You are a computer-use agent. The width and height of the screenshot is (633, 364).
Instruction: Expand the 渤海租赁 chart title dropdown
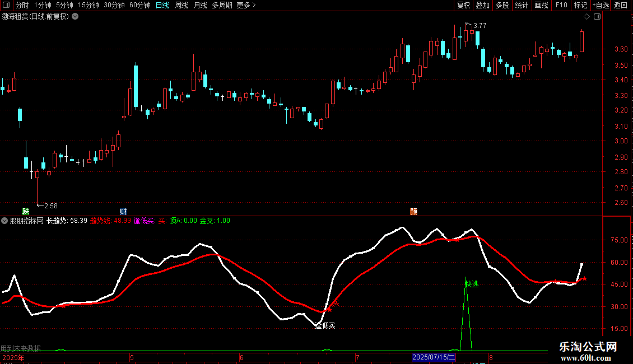tap(75, 17)
